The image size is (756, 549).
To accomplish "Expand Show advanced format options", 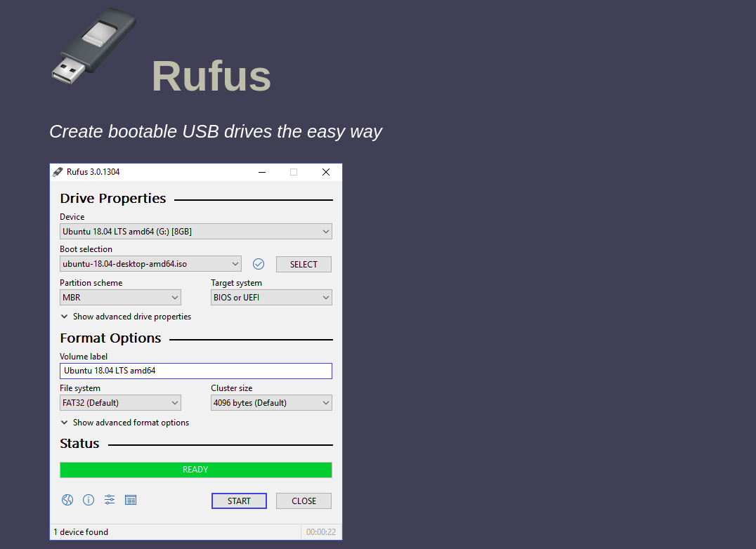I will point(125,423).
